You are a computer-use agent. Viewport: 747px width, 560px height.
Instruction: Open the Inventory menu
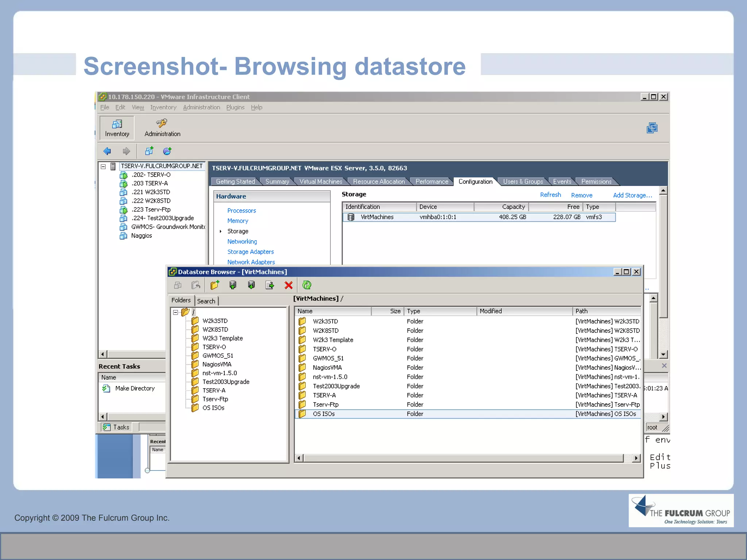pyautogui.click(x=163, y=107)
